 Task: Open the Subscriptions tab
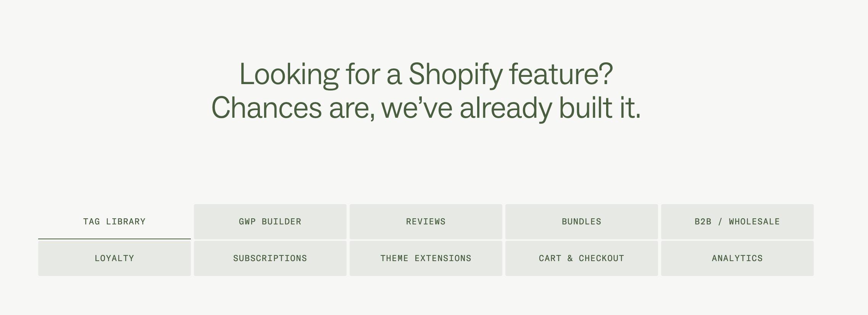click(270, 258)
